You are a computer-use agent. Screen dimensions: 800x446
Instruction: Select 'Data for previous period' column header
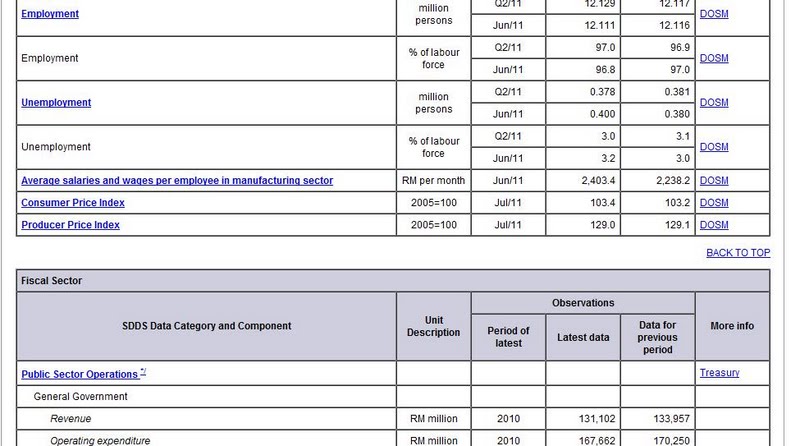click(658, 337)
